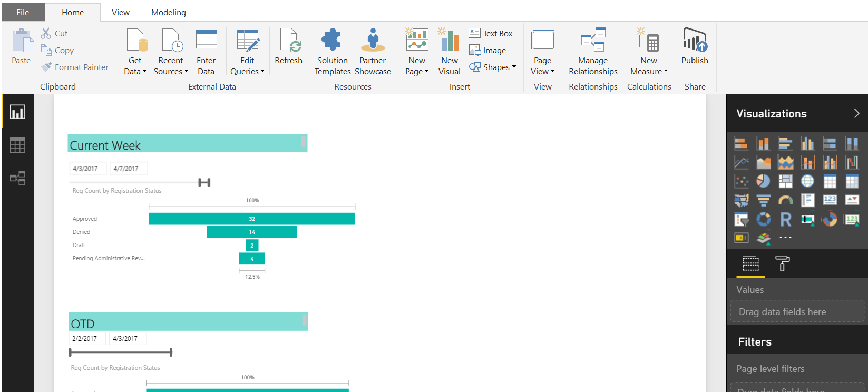Image resolution: width=868 pixels, height=392 pixels.
Task: Select the scatter chart visualization
Action: coord(742,181)
